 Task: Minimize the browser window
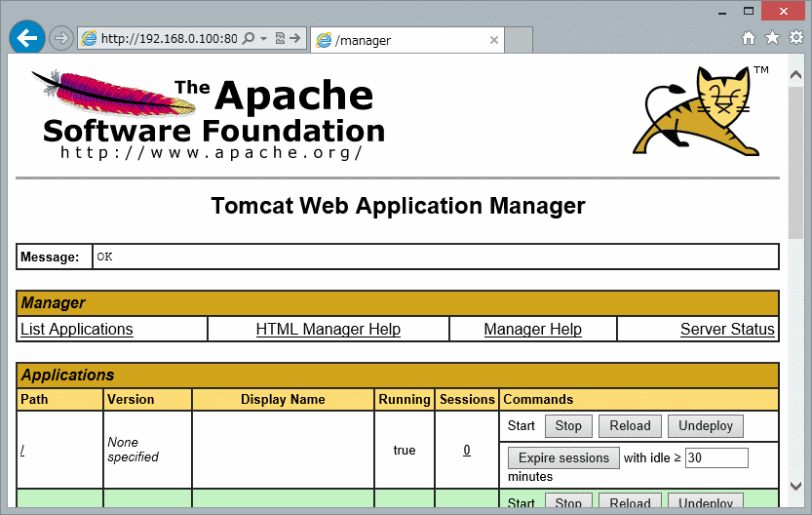coord(722,12)
